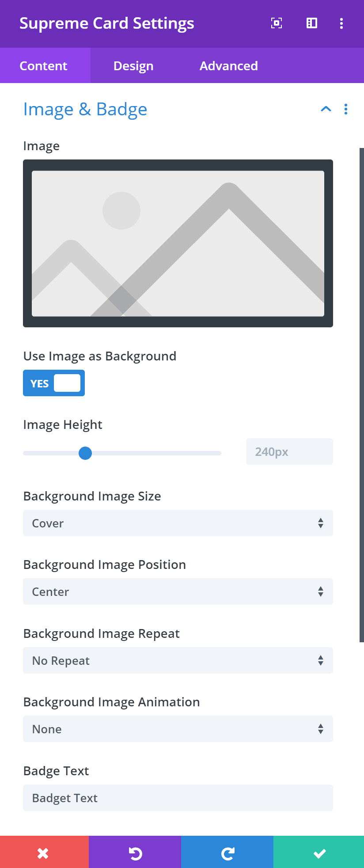Click the Supreme Card Settings title
The image size is (364, 868).
point(107,23)
